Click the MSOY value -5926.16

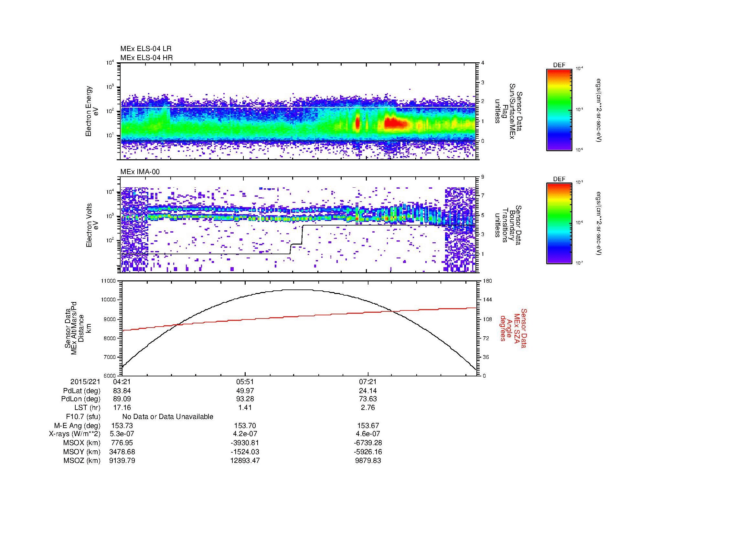pos(368,452)
